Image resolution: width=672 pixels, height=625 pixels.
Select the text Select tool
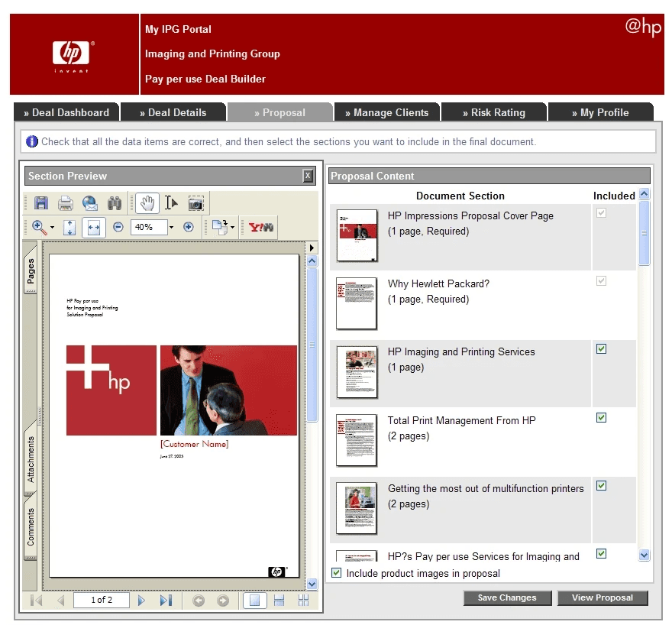pos(171,202)
